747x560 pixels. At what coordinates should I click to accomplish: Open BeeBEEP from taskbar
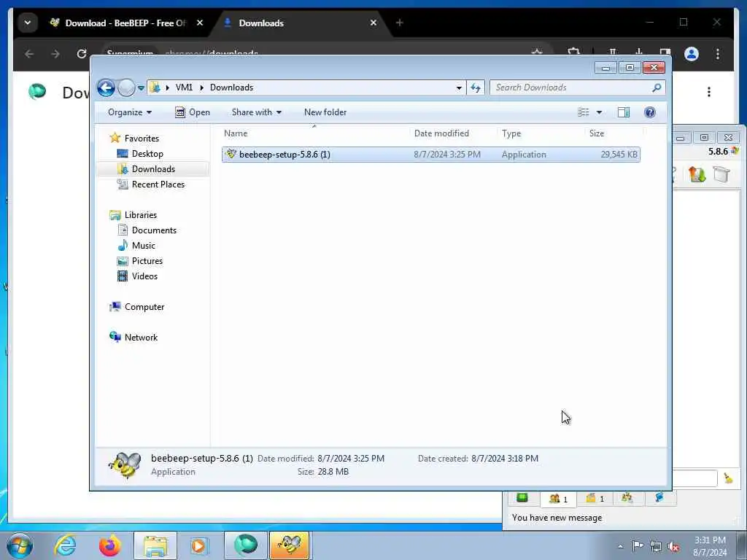(290, 545)
